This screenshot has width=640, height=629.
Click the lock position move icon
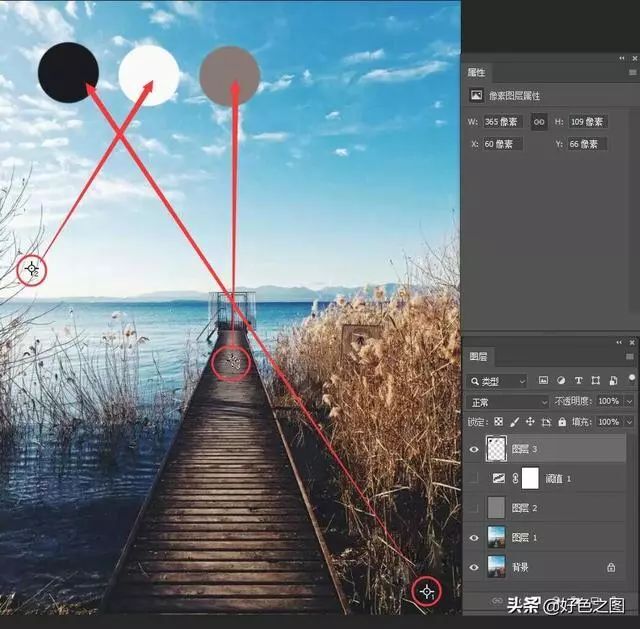click(530, 422)
